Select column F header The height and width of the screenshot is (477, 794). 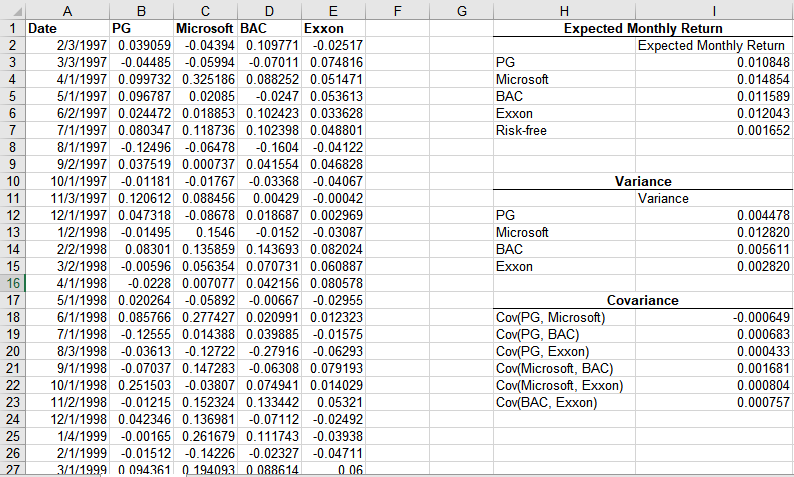tap(398, 11)
